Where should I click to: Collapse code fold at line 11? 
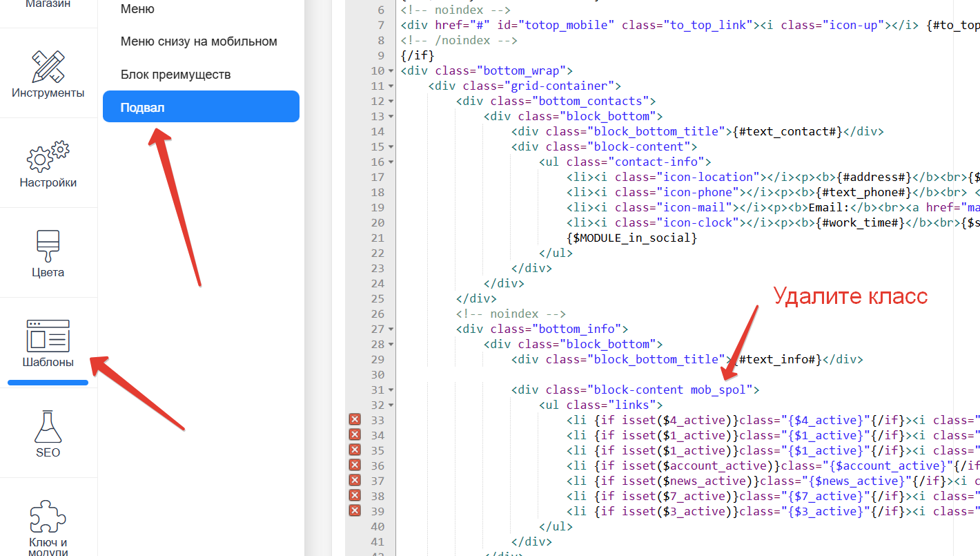tap(391, 86)
